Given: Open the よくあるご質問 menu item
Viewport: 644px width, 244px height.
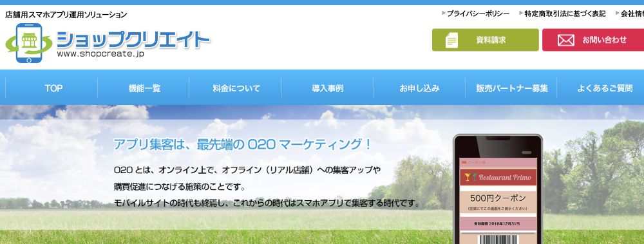Looking at the screenshot, I should [605, 88].
